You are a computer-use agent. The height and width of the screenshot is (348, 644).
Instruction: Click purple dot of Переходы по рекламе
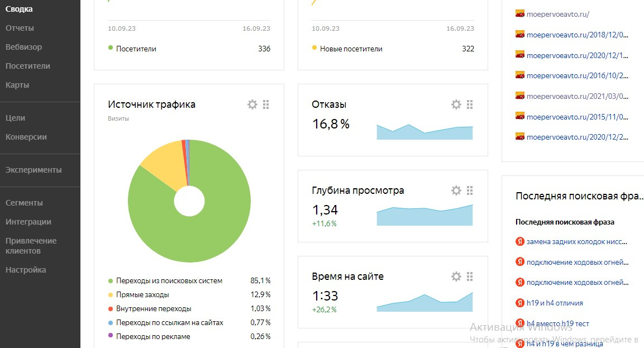click(x=111, y=336)
